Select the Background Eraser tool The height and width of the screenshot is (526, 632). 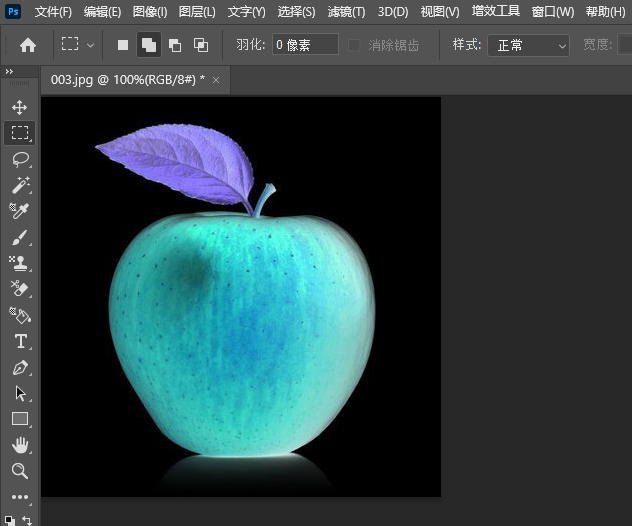[19, 289]
